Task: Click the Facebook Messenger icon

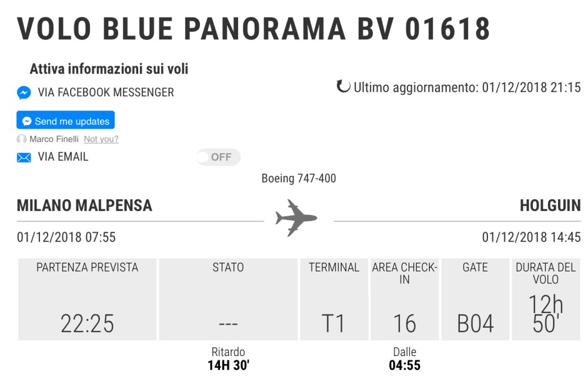Action: (x=24, y=93)
